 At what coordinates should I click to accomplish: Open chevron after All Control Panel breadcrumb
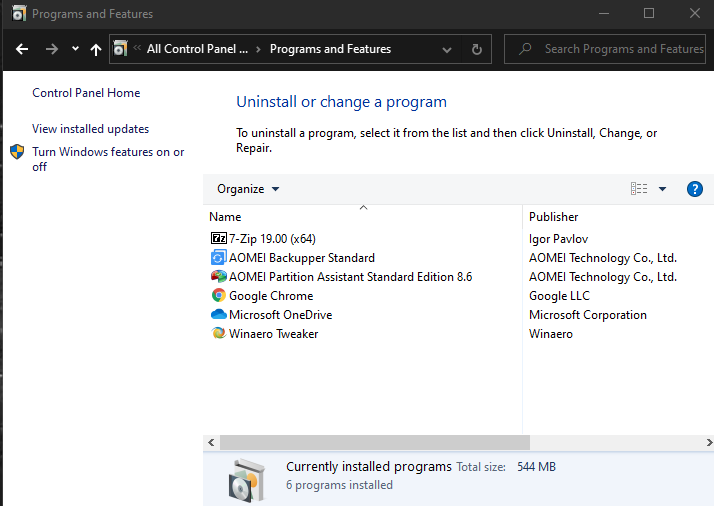258,49
